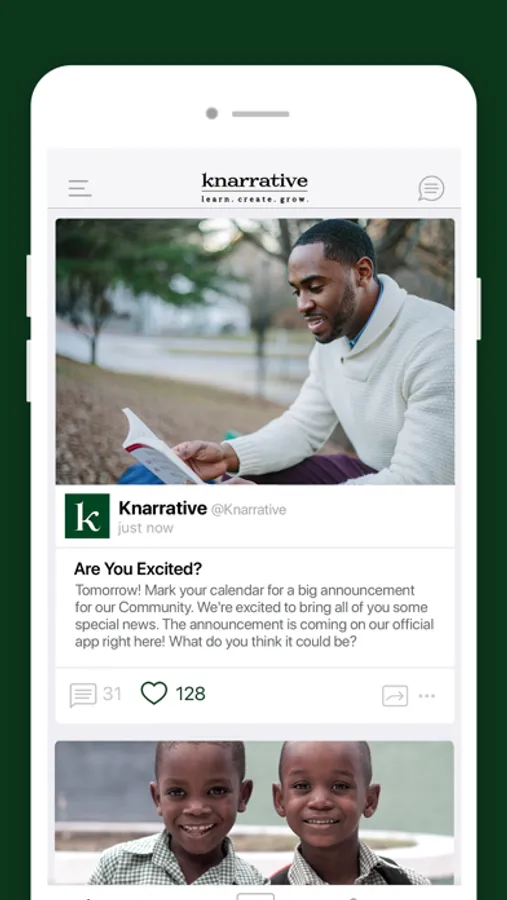Open the hamburger menu
Image resolution: width=507 pixels, height=900 pixels.
click(80, 188)
